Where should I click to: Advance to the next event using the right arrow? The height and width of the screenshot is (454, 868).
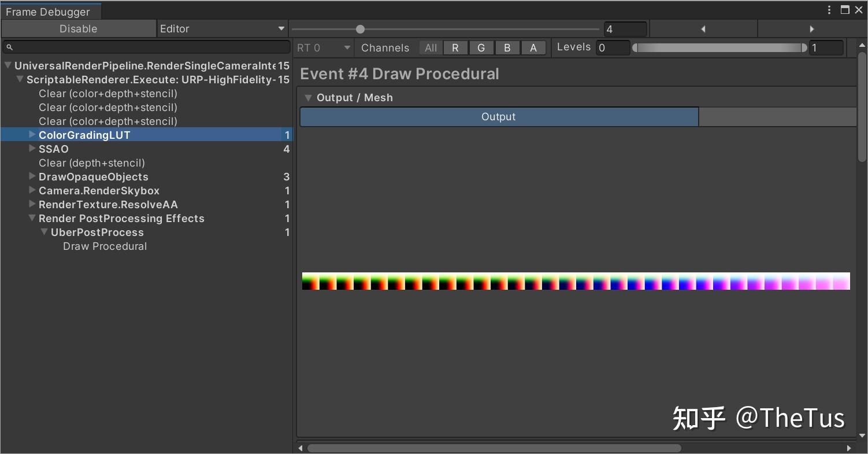[812, 28]
